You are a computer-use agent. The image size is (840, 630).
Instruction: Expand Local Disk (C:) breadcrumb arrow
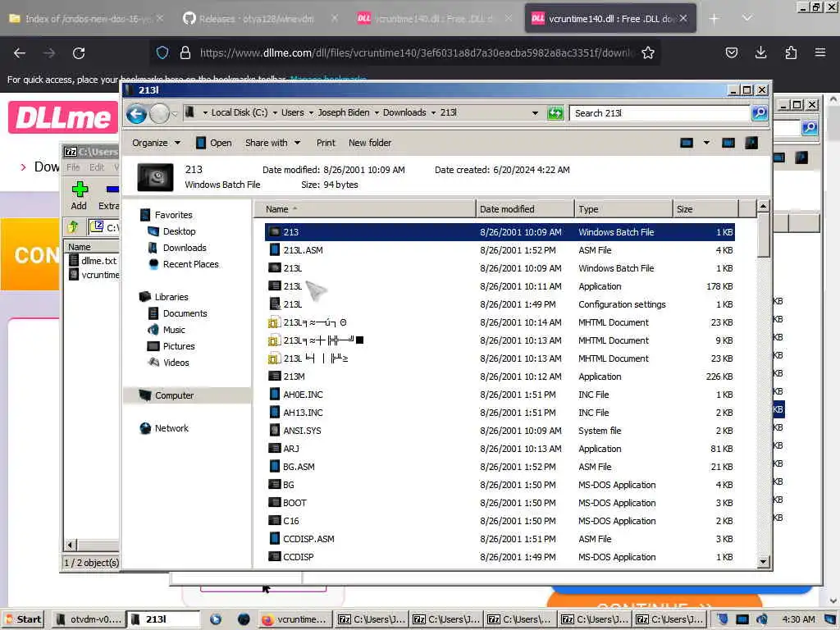[275, 113]
